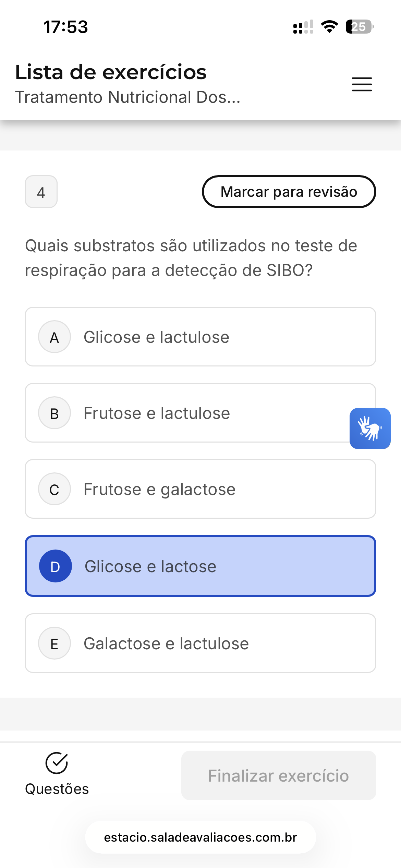This screenshot has width=401, height=868.
Task: Tap the battery indicator icon
Action: [359, 27]
